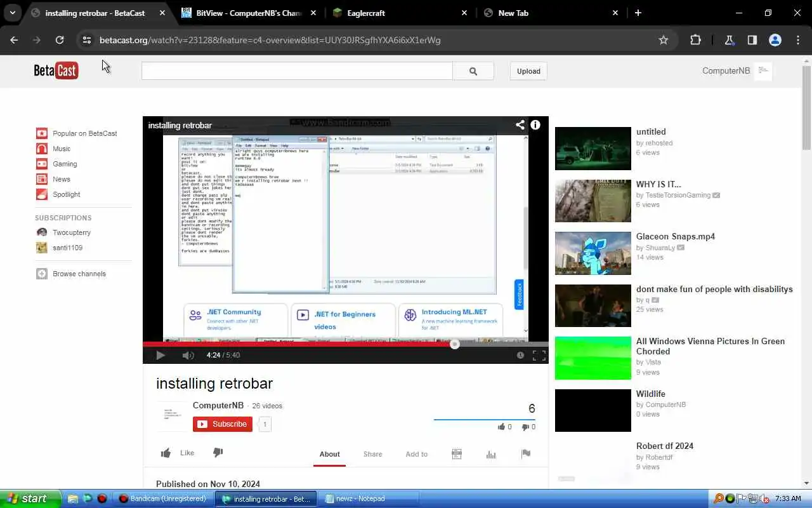Open the tab search dropdown arrow
The width and height of the screenshot is (812, 508).
pos(12,13)
